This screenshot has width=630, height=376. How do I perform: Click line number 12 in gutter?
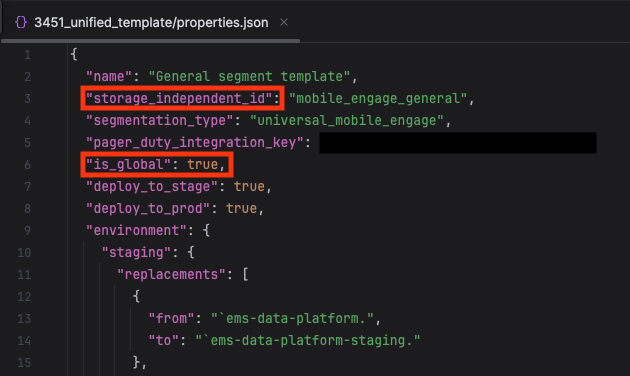click(x=24, y=296)
